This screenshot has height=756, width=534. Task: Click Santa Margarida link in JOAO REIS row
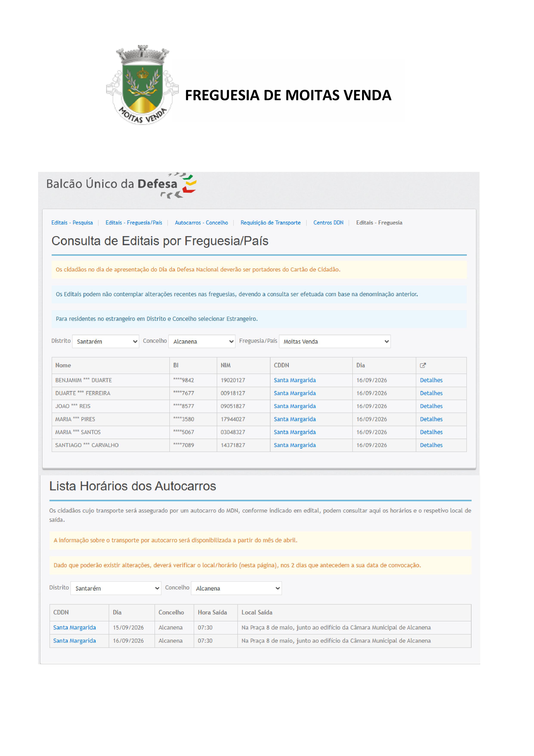[x=295, y=406]
